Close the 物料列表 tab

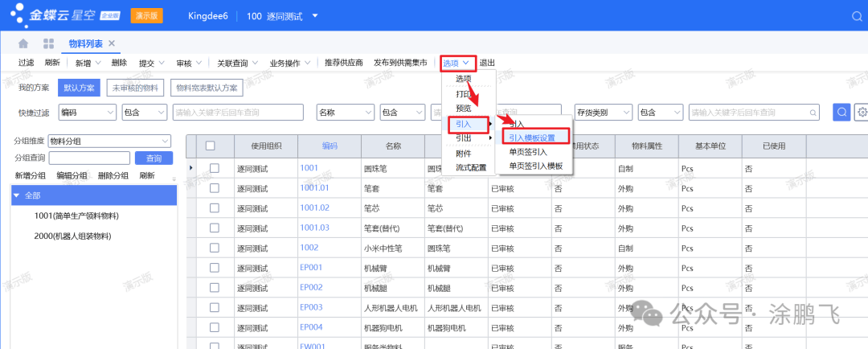point(112,43)
